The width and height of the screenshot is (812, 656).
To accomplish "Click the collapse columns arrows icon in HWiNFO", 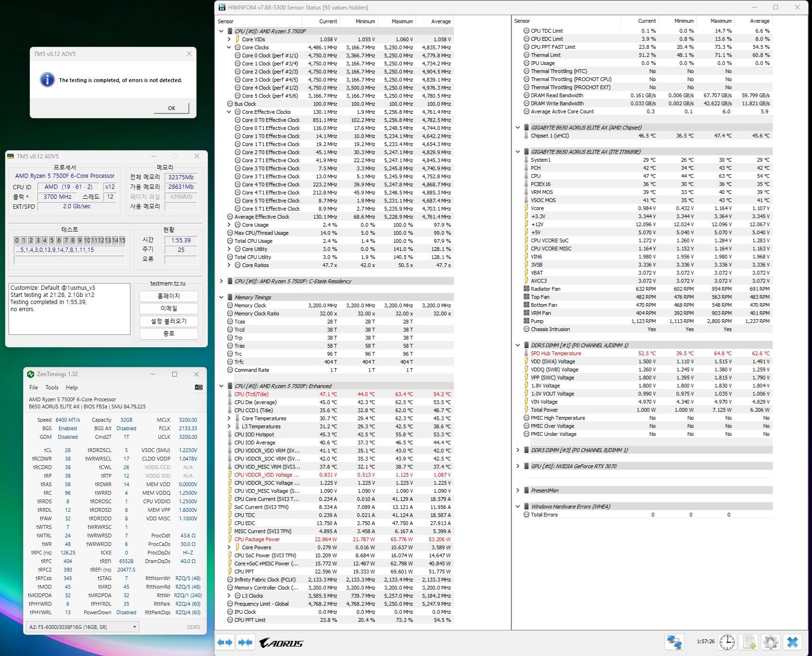I will tap(245, 643).
